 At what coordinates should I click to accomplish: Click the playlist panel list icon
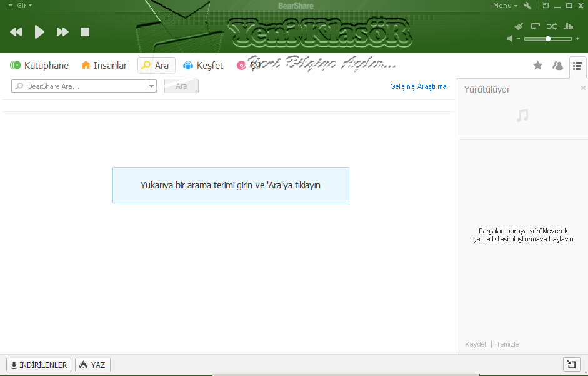coord(577,66)
